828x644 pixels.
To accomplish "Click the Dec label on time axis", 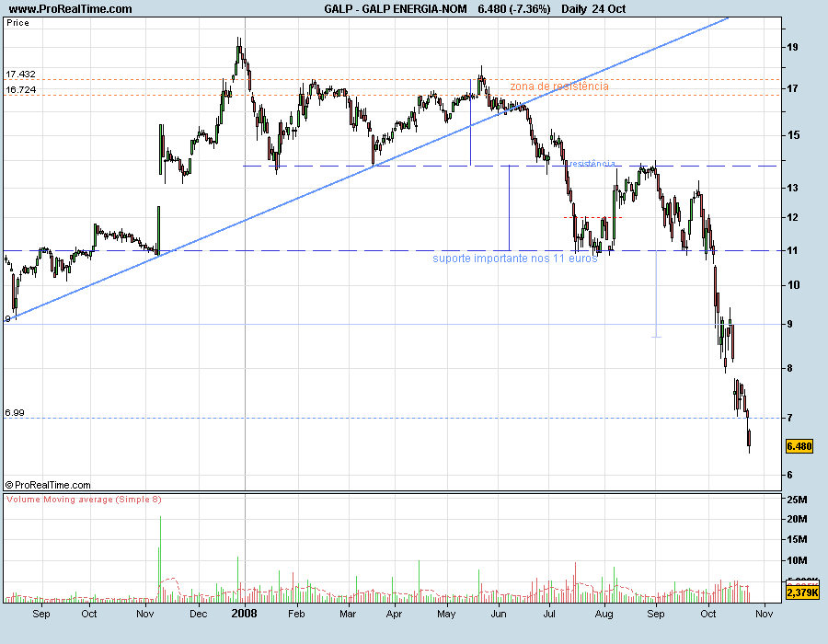I will [x=199, y=614].
